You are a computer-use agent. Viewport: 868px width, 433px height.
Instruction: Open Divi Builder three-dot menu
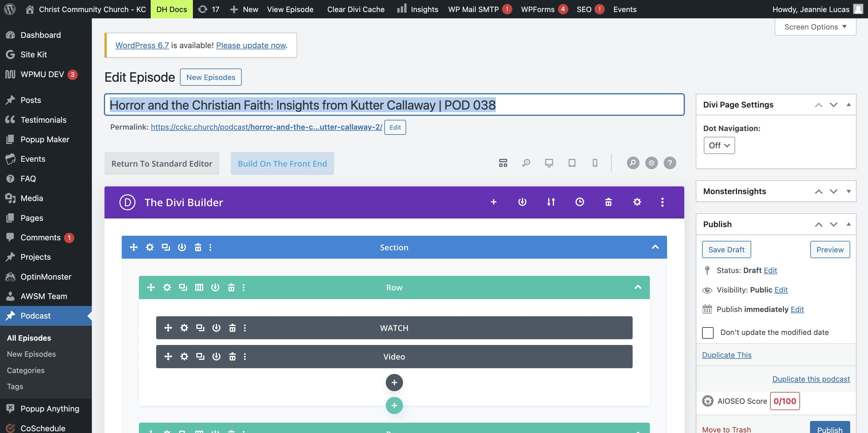click(x=662, y=202)
